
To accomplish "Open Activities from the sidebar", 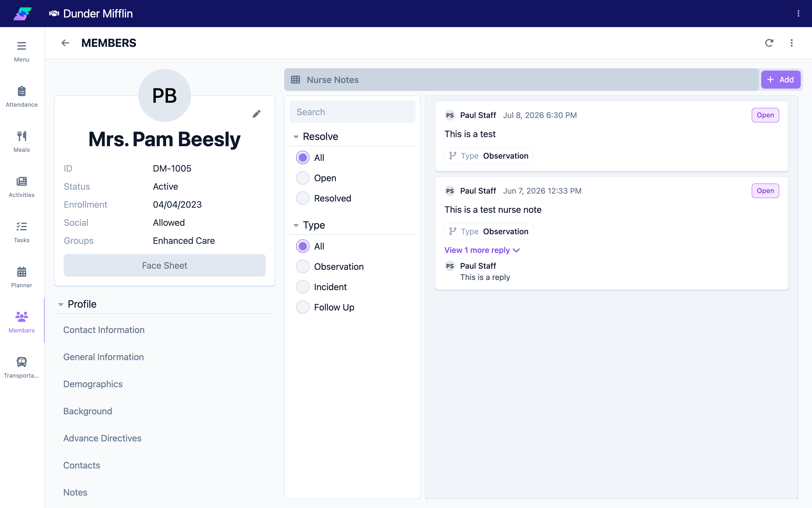I will 21,187.
